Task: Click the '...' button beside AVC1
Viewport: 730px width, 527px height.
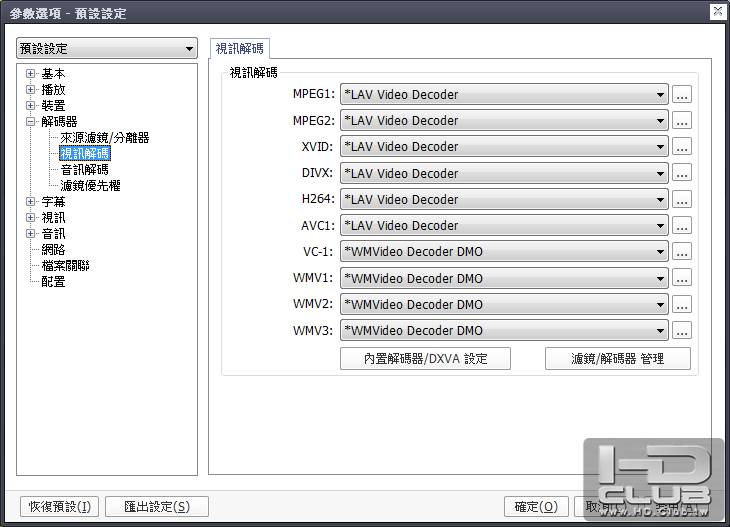Action: (x=682, y=225)
